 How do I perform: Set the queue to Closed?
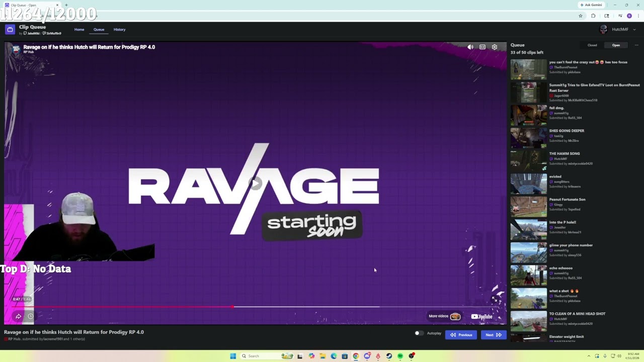pos(592,45)
